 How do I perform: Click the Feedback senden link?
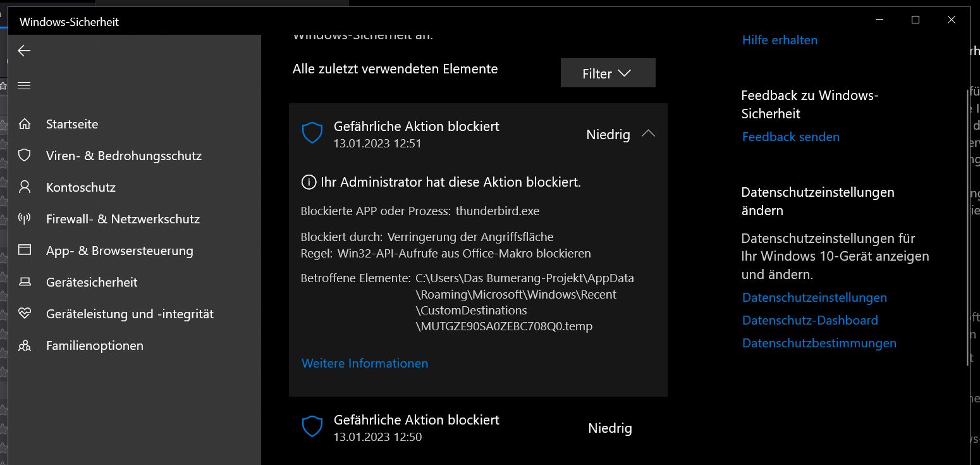791,137
